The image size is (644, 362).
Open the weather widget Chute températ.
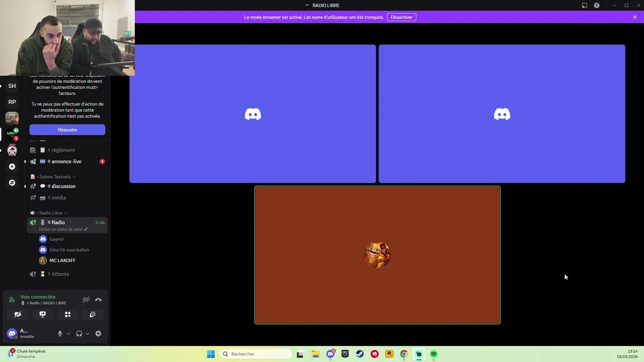[x=28, y=354]
